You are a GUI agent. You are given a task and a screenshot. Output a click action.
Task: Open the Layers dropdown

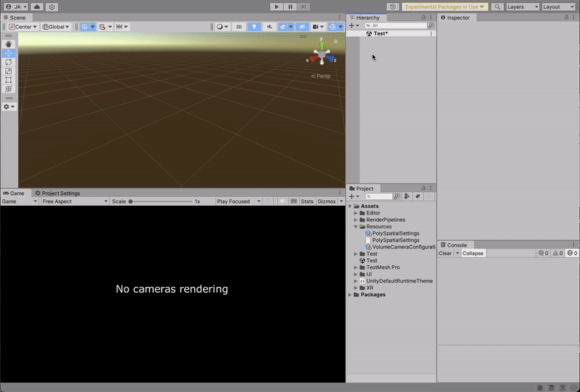[x=522, y=7]
